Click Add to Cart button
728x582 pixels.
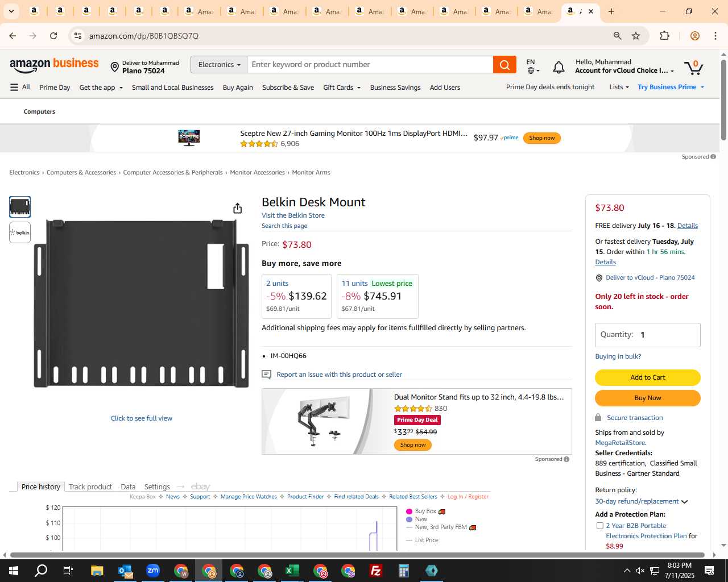click(647, 377)
